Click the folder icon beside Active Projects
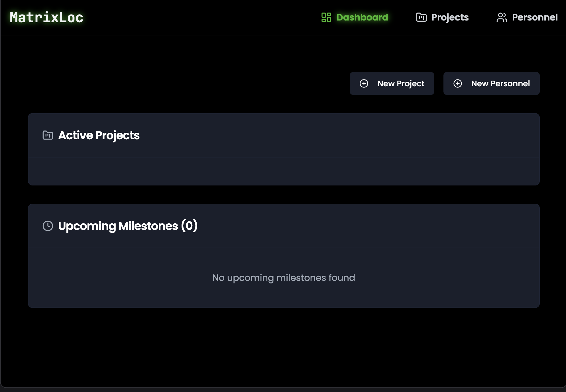 coord(48,135)
